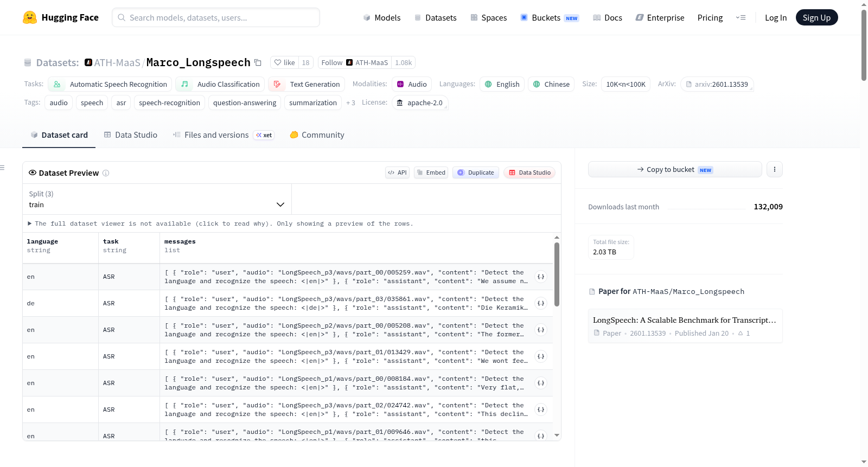
Task: Click the preview table vertical scrollbar thumb
Action: [557, 274]
